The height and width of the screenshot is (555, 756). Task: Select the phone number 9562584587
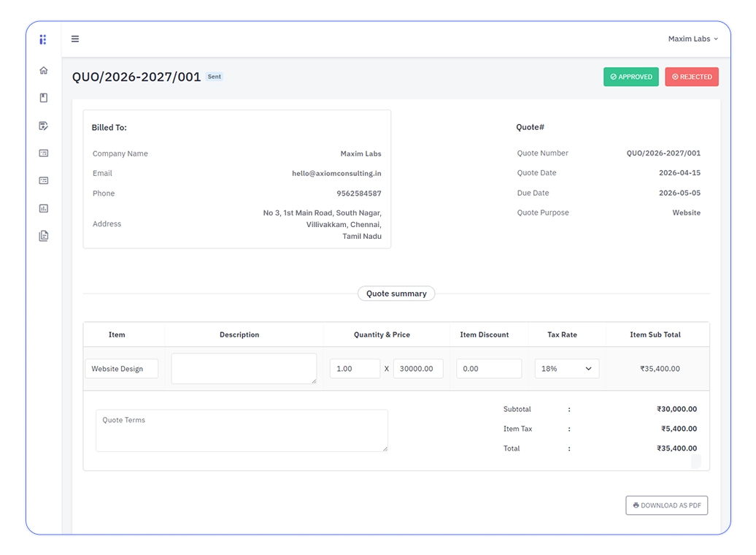coord(359,194)
